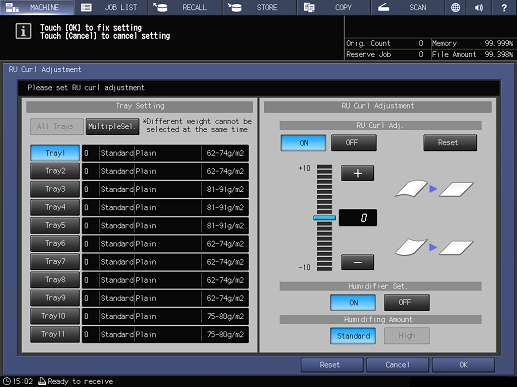
Task: Click the upward curl correction illustration
Action: (x=434, y=189)
